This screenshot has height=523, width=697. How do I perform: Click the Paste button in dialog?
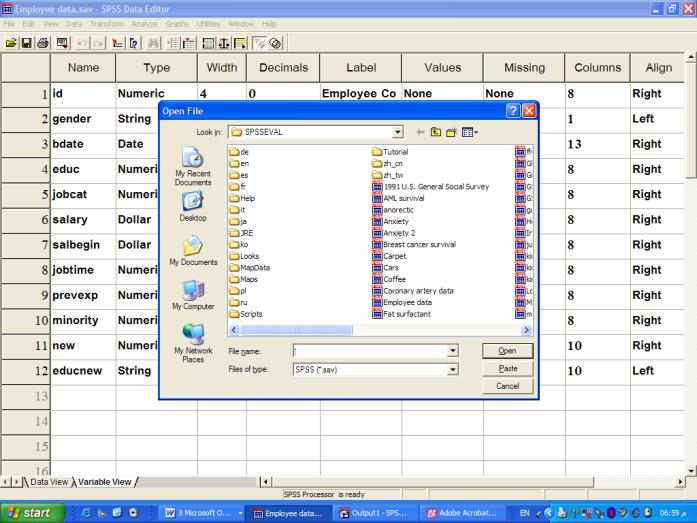(508, 368)
